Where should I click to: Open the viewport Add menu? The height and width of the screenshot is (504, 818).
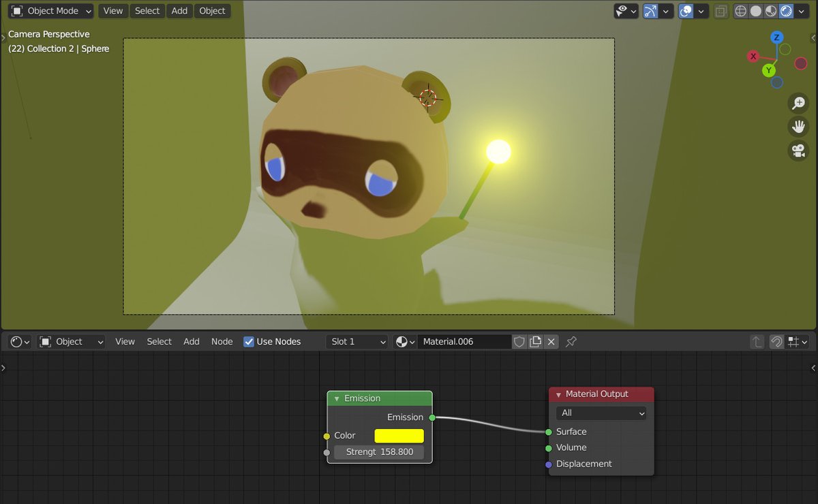point(179,11)
